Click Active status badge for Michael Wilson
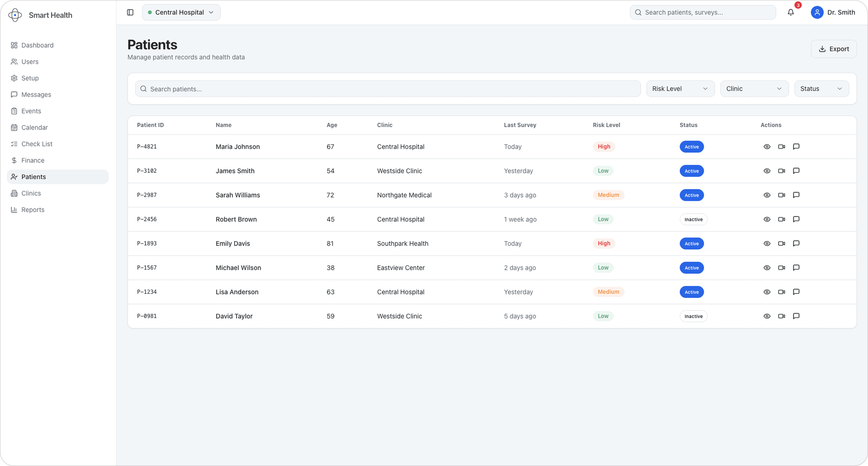The width and height of the screenshot is (868, 466). (x=692, y=268)
